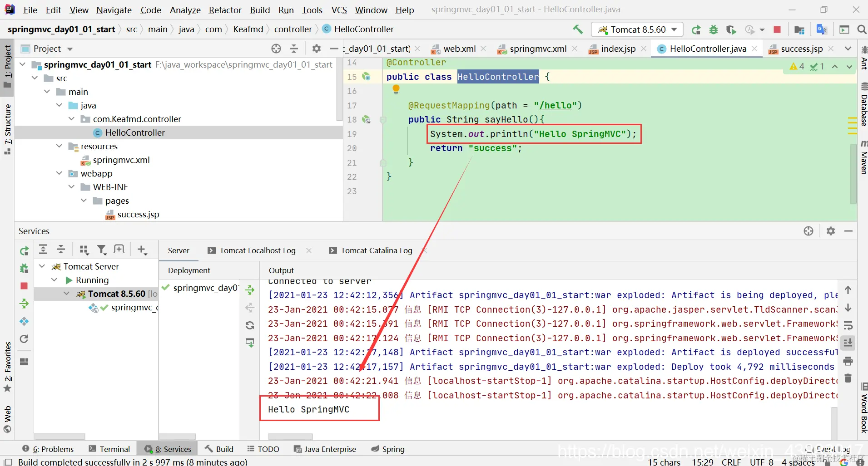Image resolution: width=868 pixels, height=466 pixels.
Task: Toggle Group By in Services toolbar
Action: pos(84,250)
